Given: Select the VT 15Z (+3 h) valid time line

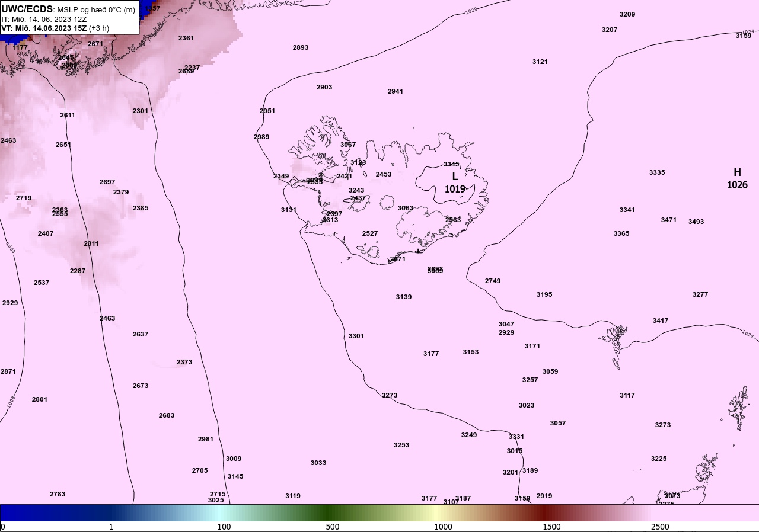Looking at the screenshot, I should pyautogui.click(x=55, y=28).
